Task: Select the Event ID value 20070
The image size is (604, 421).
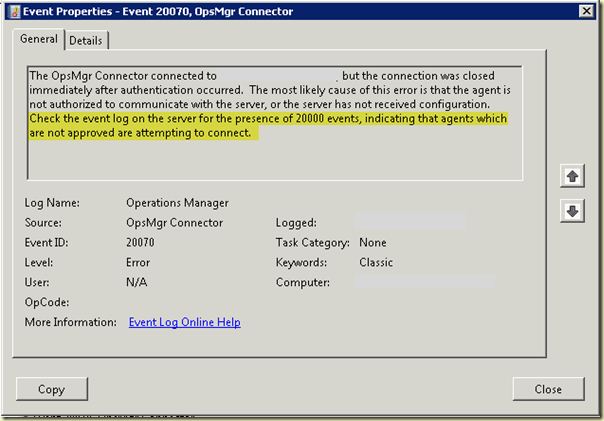Action: 140,243
